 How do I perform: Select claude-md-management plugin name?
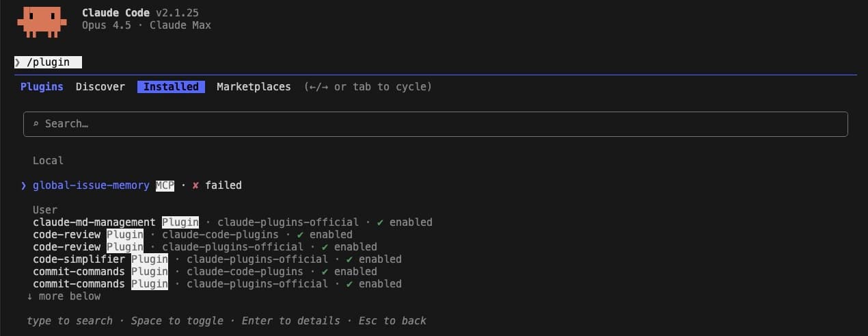[94, 222]
